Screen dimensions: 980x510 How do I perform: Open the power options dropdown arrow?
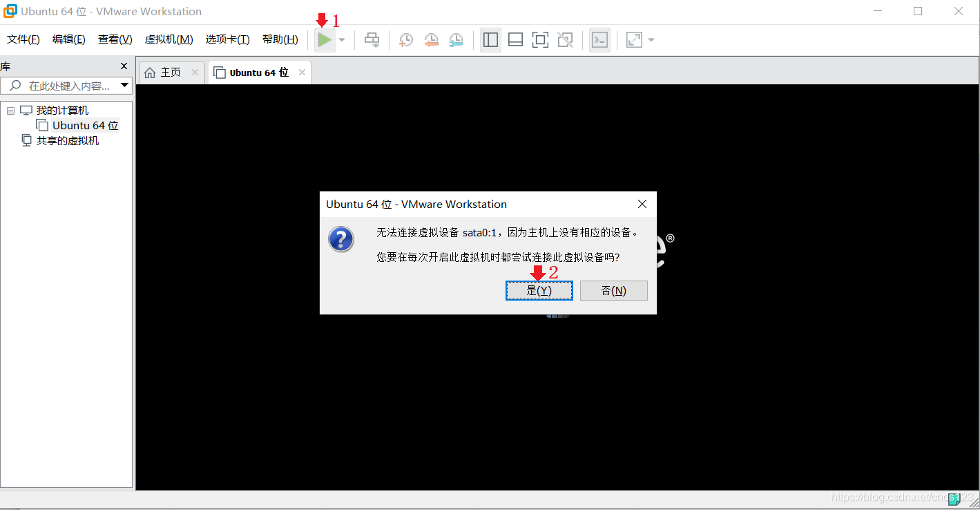[x=342, y=40]
